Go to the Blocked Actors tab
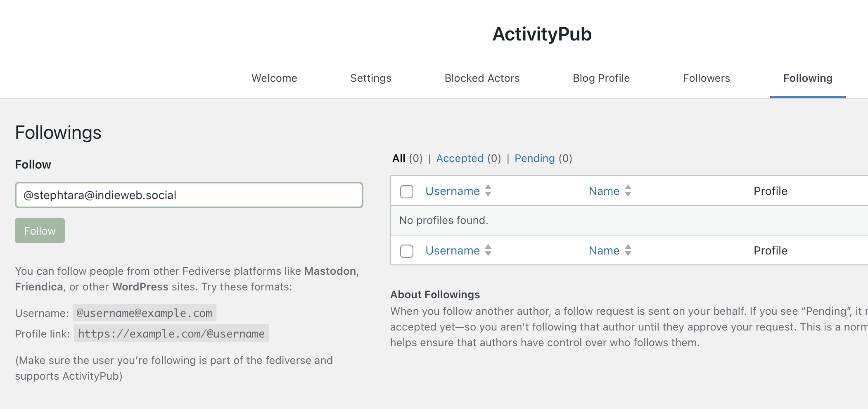Image resolution: width=868 pixels, height=409 pixels. (x=482, y=78)
